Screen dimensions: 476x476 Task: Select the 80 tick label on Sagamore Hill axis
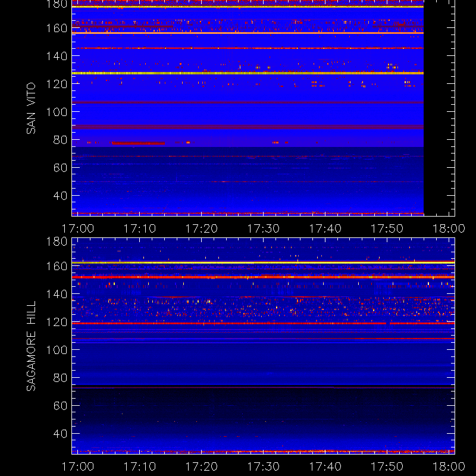[60, 378]
